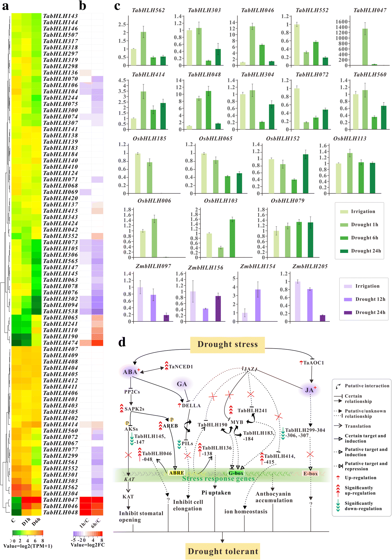The height and width of the screenshot is (560, 392).
Task: Click the Up-regulation red arrow legend icon
Action: [338, 478]
